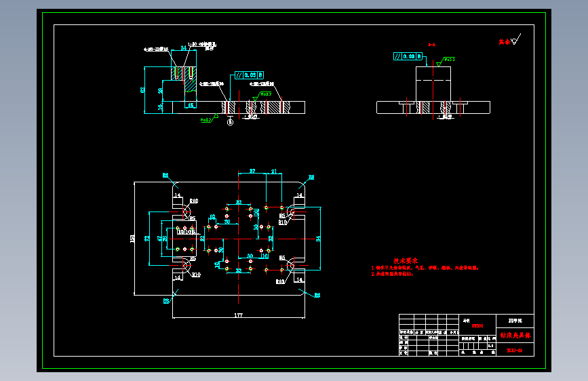Select the 37 dimension above plan view

(x=252, y=171)
